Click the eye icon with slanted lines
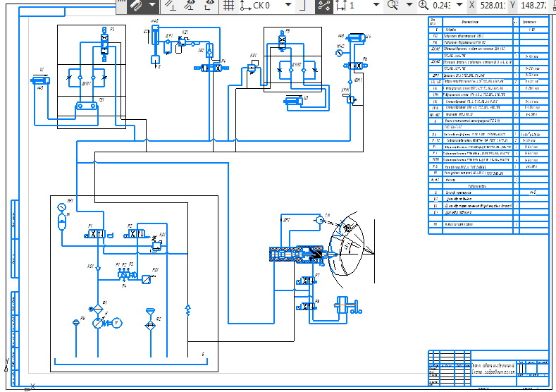The width and height of the screenshot is (556, 392). click(190, 5)
